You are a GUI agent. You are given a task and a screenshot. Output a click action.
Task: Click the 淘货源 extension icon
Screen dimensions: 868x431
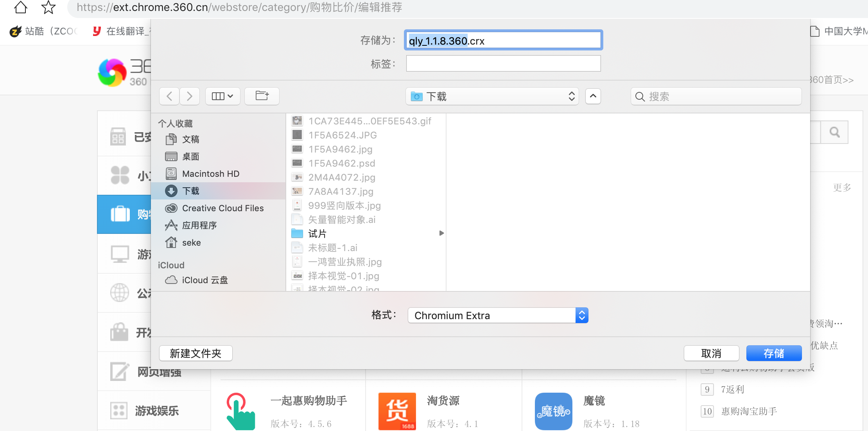[397, 411]
